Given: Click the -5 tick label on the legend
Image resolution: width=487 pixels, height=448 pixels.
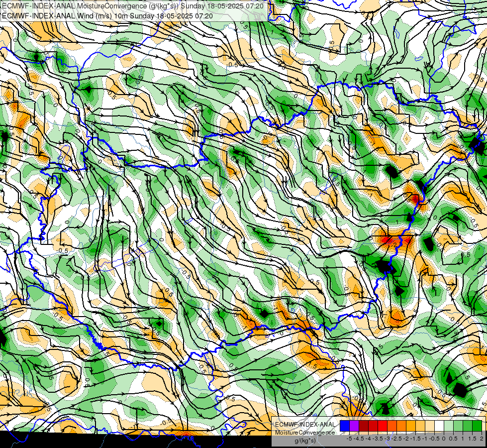Looking at the screenshot, I should [349, 439].
